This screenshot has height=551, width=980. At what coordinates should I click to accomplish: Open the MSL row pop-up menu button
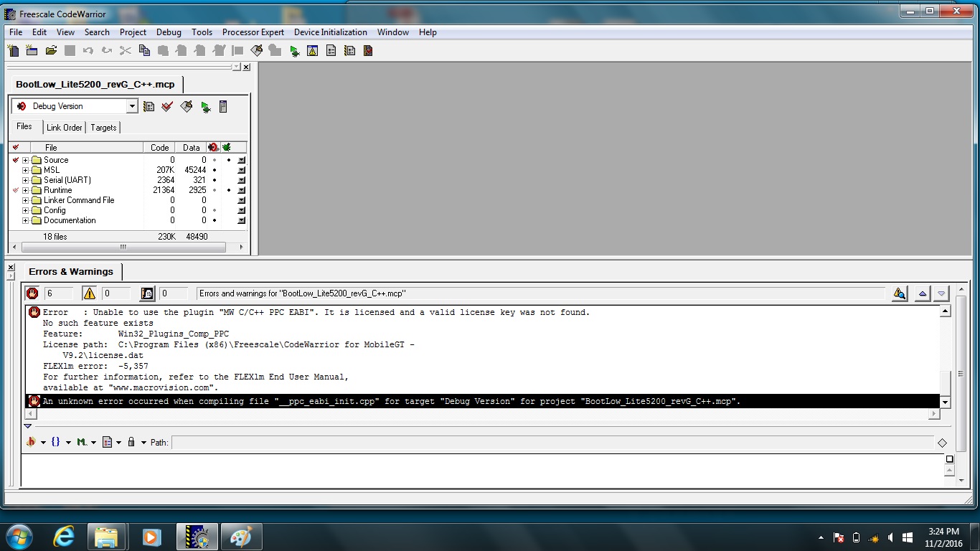(x=242, y=170)
